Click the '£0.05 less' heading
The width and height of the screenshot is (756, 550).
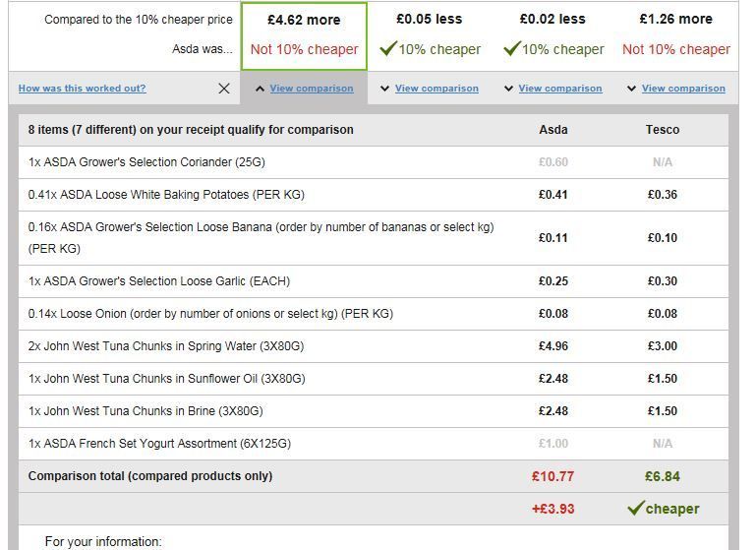429,20
